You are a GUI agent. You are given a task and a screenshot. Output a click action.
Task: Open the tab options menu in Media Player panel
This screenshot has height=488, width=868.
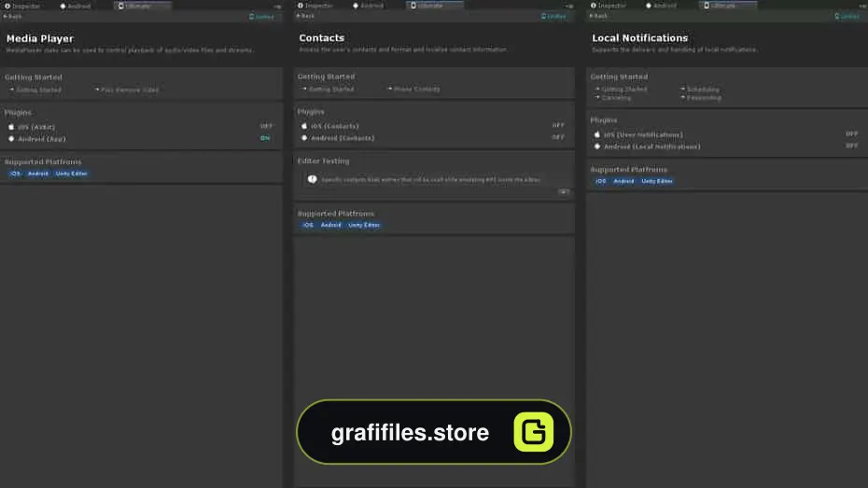click(277, 7)
